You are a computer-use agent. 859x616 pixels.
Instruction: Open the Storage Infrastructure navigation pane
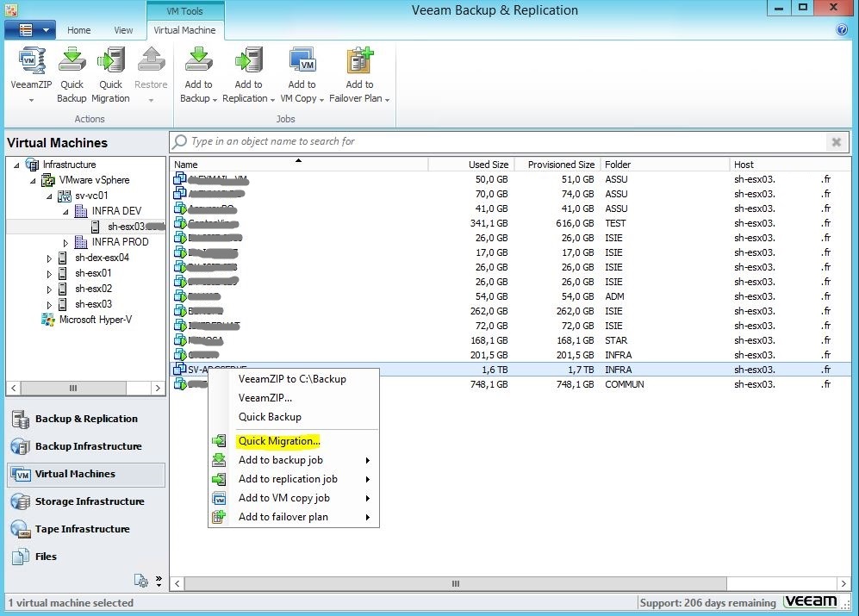point(86,501)
